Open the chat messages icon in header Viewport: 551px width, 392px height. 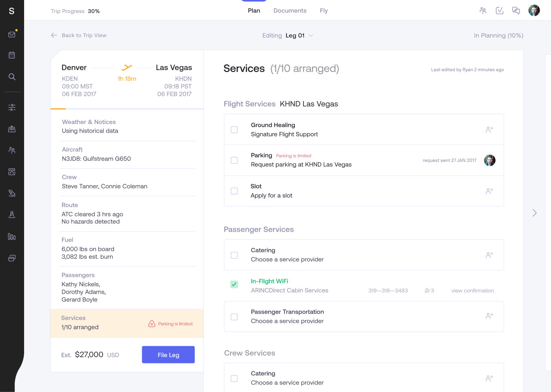(516, 11)
